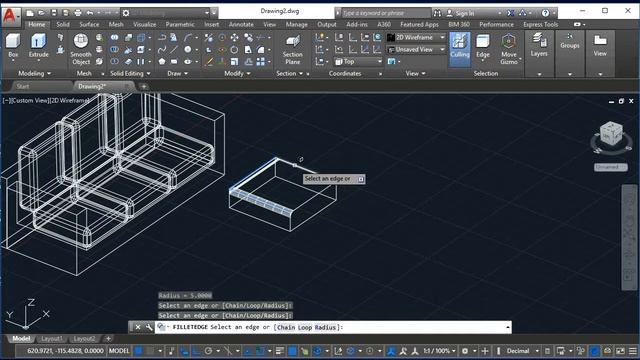
Task: Click the Spline draw tool
Action: tap(162, 50)
